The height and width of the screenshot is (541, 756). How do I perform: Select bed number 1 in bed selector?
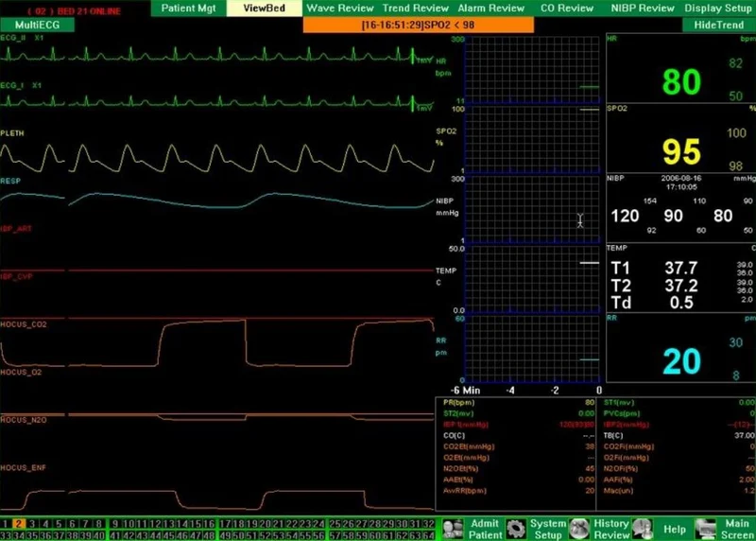point(5,524)
